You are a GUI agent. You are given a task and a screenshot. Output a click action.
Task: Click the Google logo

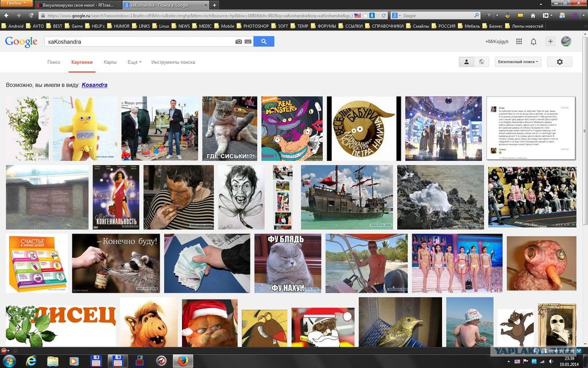pyautogui.click(x=21, y=41)
